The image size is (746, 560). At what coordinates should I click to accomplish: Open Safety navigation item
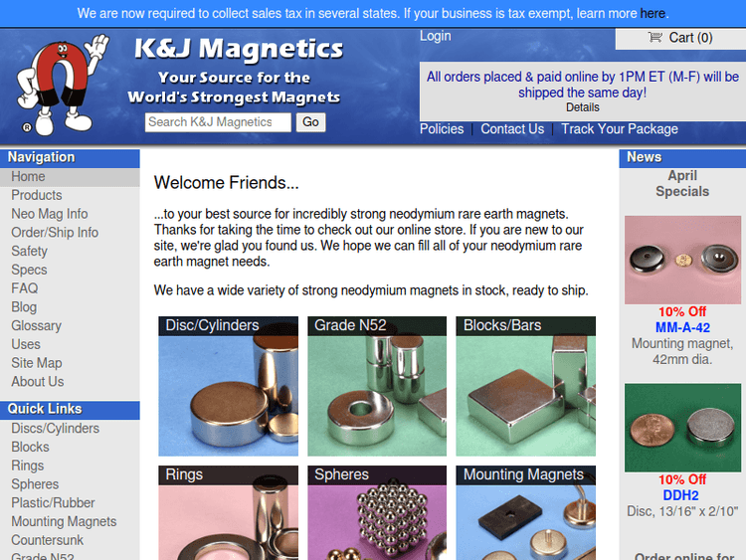point(70,251)
